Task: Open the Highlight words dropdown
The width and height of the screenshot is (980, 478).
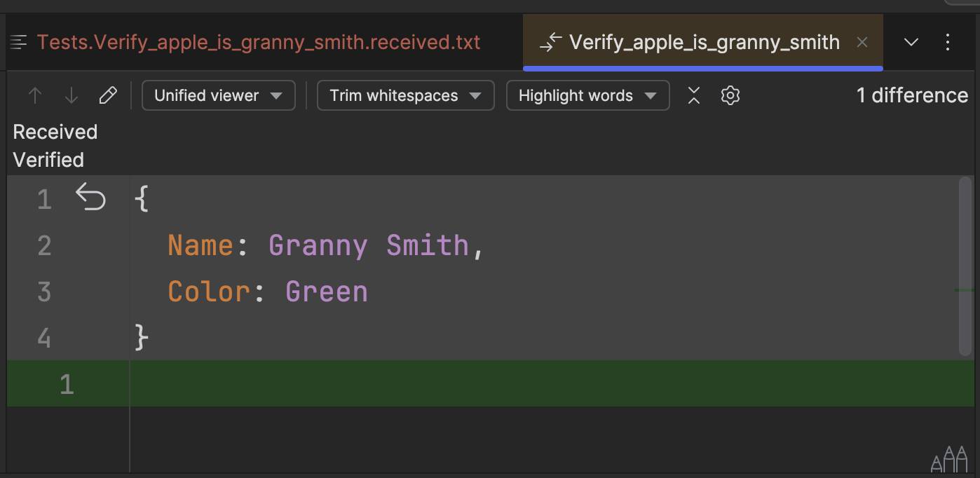Action: [x=587, y=95]
